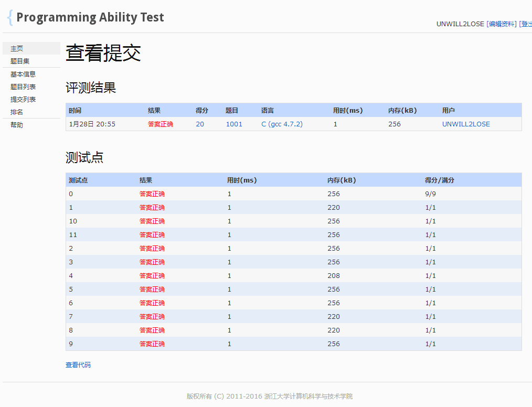Open score link 20 in results row
532x407 pixels.
[200, 124]
